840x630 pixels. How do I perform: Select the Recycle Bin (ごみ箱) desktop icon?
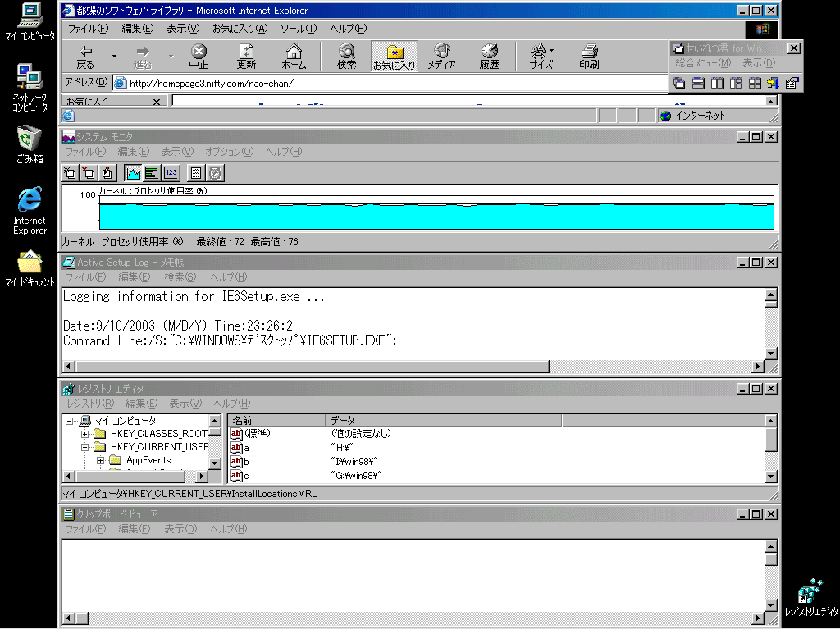coord(30,144)
